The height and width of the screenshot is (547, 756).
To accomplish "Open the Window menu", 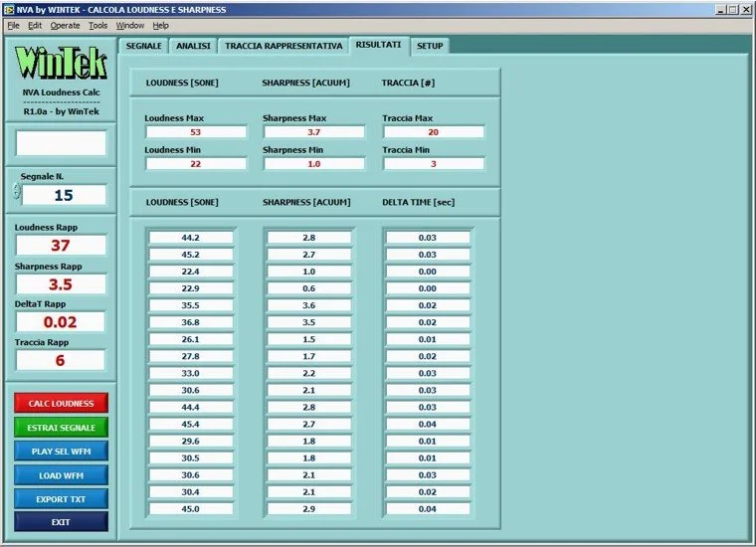I will [129, 26].
